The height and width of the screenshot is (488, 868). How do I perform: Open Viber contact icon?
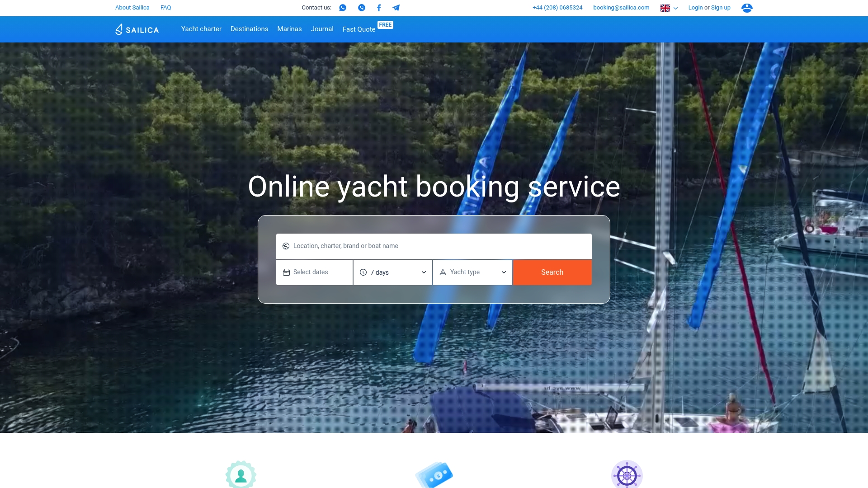point(362,8)
